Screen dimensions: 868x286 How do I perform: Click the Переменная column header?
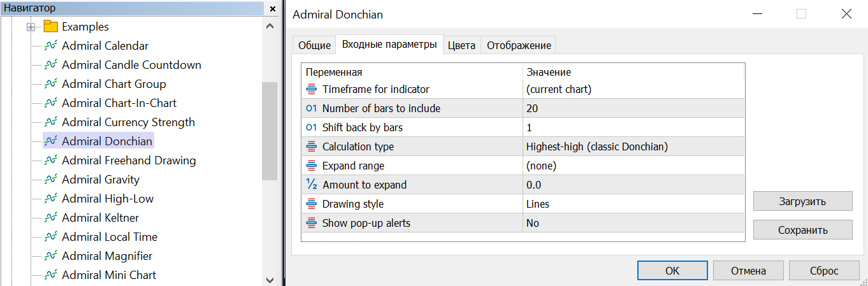tap(412, 72)
